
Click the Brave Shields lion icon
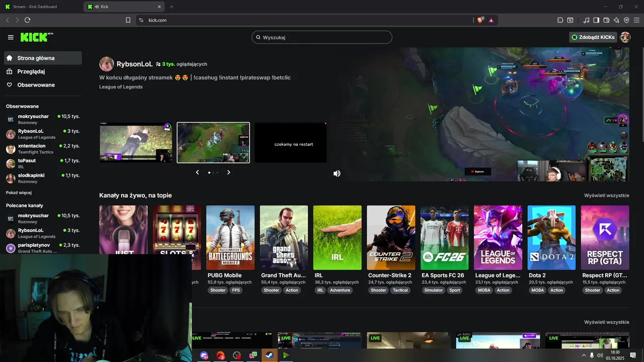[480, 20]
